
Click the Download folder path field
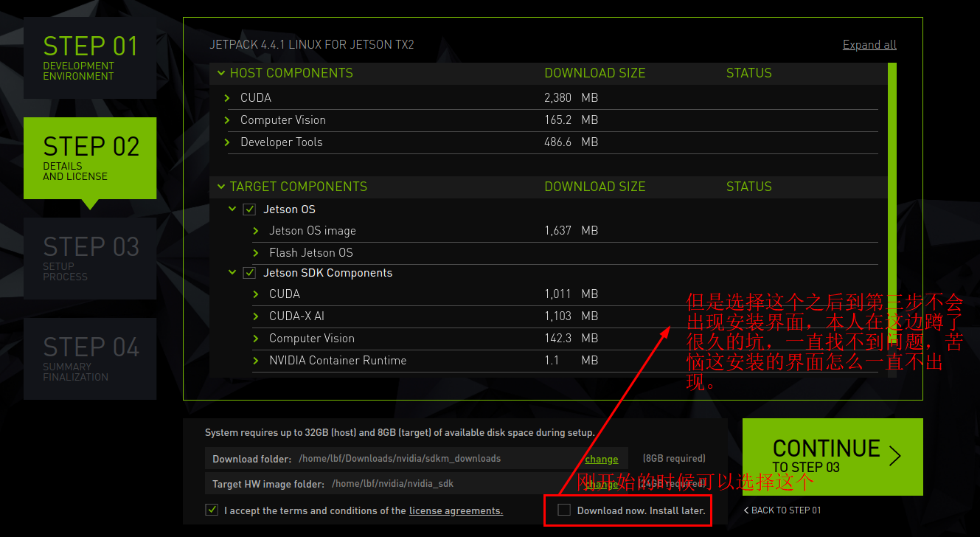point(417,458)
